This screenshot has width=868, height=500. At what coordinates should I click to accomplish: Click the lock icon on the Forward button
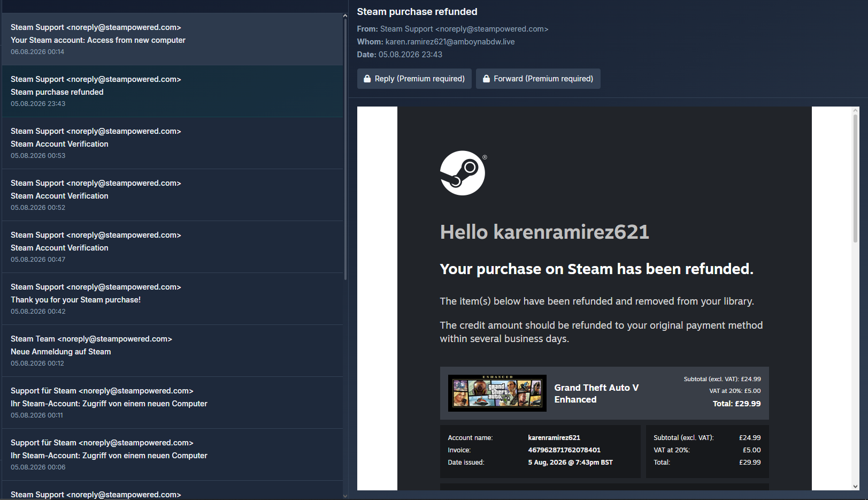click(x=487, y=79)
